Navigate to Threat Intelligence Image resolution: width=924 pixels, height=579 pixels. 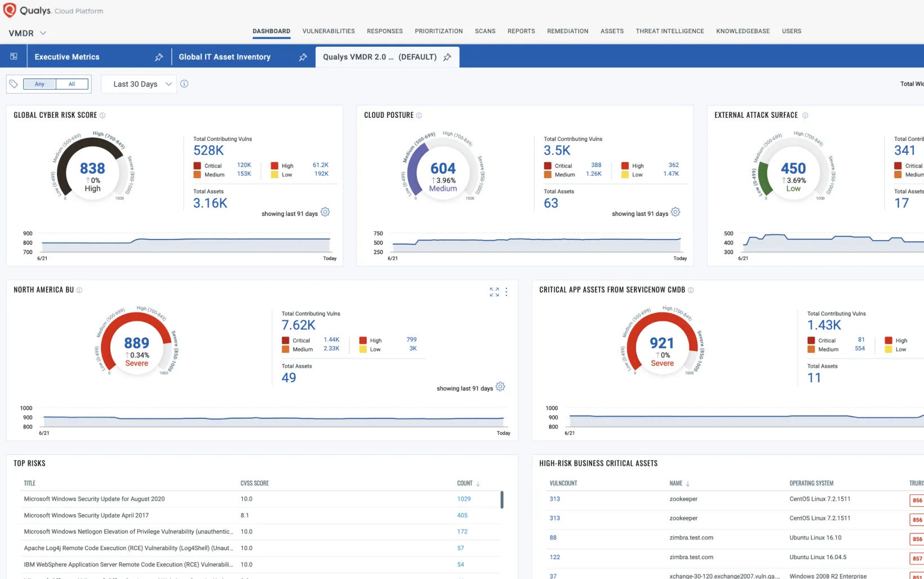(670, 31)
